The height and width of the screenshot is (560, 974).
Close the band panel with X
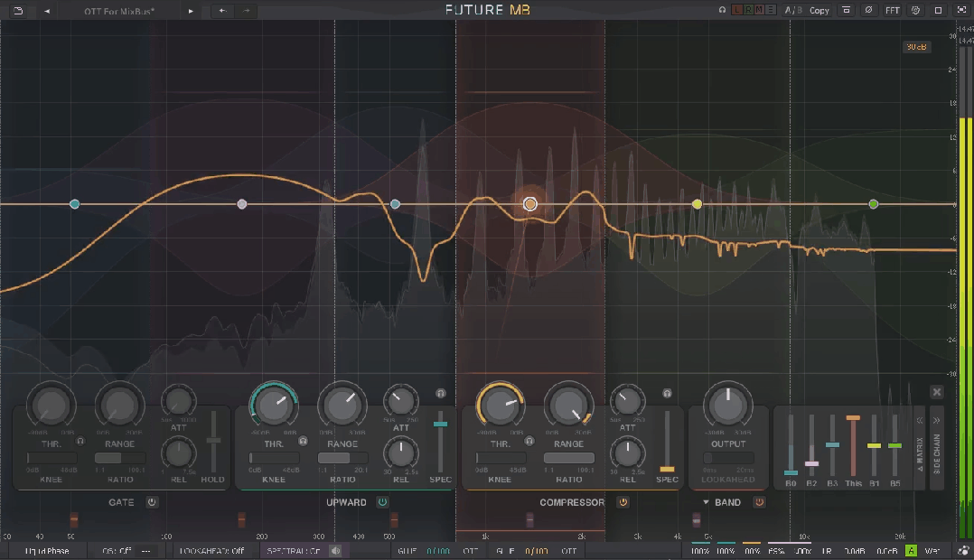pyautogui.click(x=937, y=392)
